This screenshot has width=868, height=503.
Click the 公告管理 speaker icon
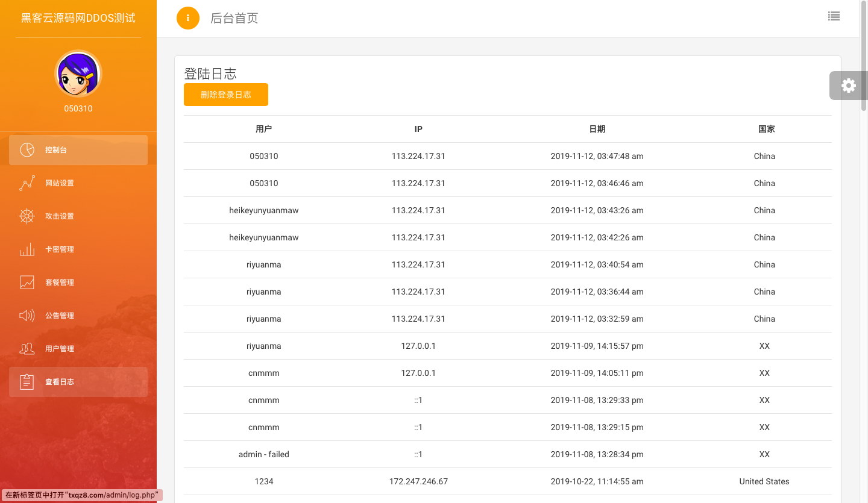pyautogui.click(x=27, y=316)
